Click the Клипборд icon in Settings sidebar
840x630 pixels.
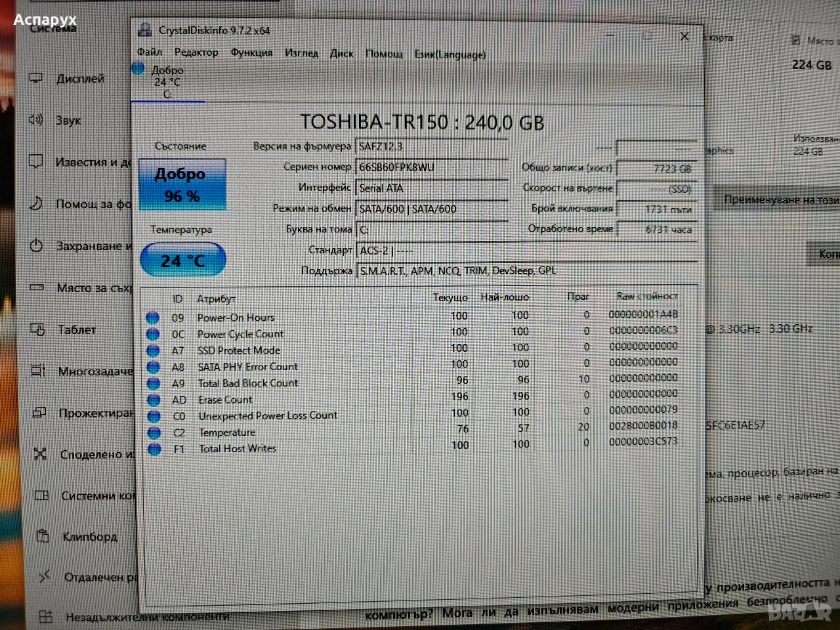click(43, 536)
